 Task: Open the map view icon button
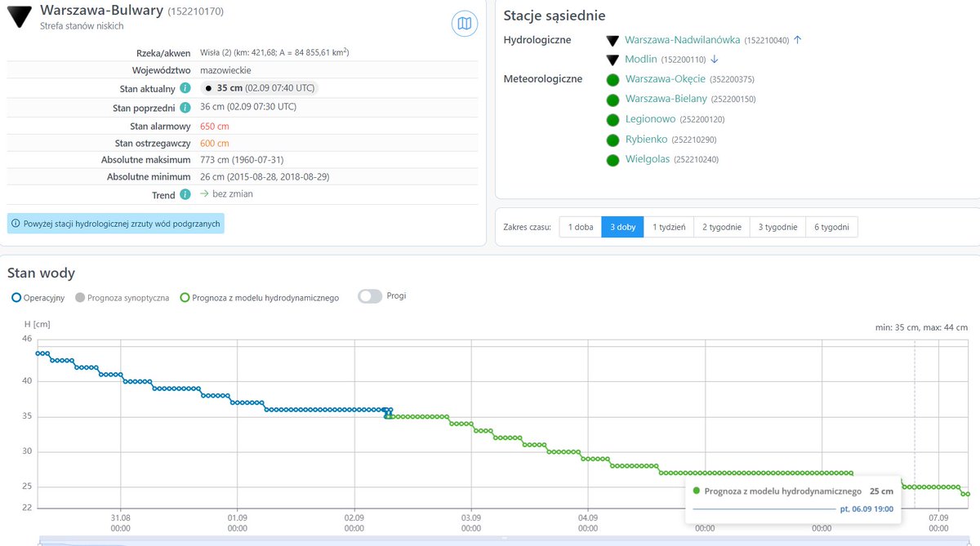tap(465, 24)
